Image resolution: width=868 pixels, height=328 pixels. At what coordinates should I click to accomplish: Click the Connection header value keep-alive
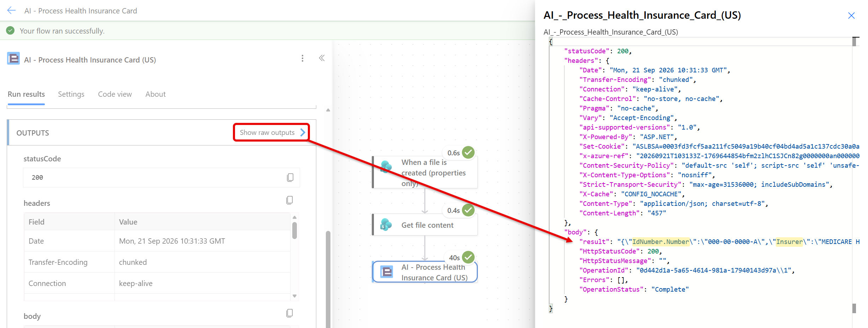pyautogui.click(x=136, y=284)
